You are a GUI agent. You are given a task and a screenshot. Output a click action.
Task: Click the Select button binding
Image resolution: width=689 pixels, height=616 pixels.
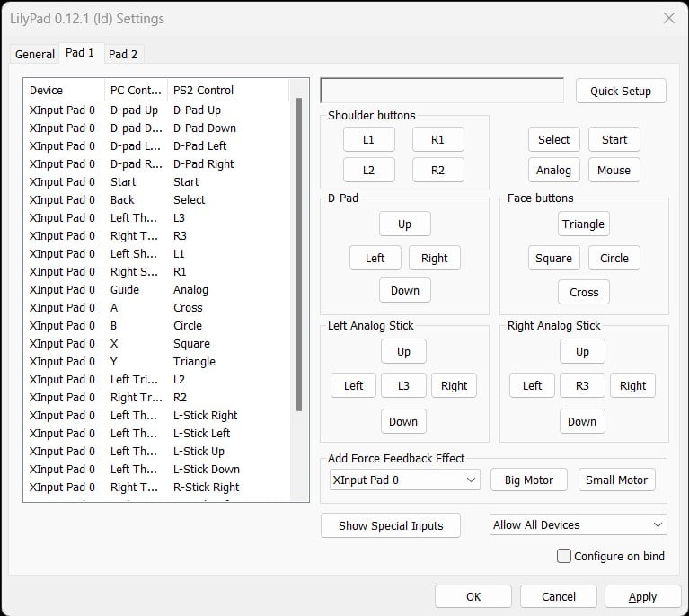tap(553, 140)
